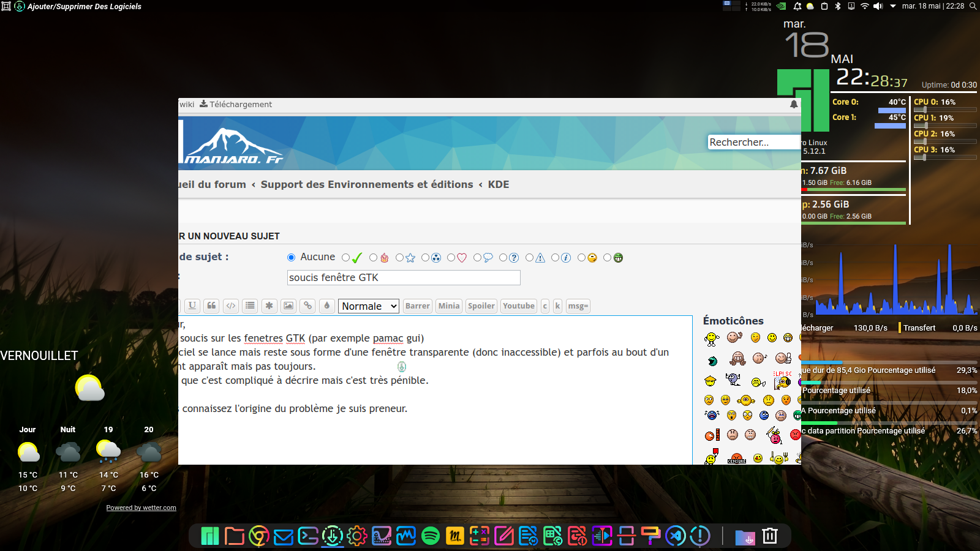Open the Ajouter/Supprimer Des Logiciels window menu
This screenshot has height=551, width=980.
pyautogui.click(x=85, y=6)
